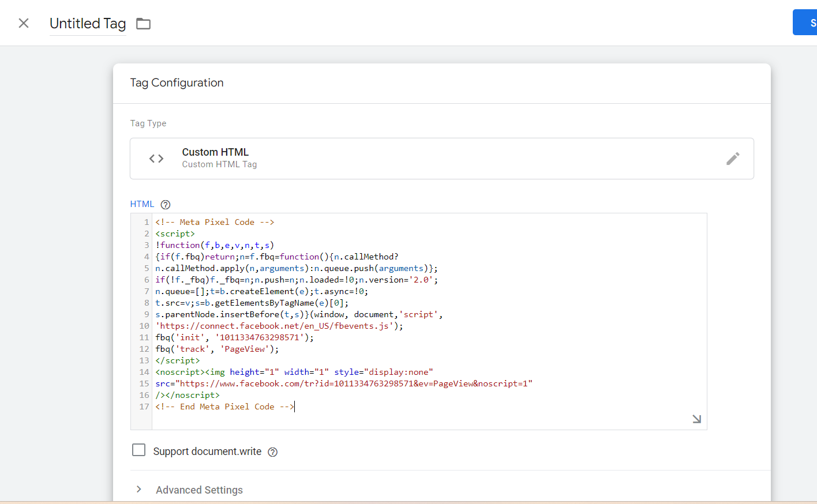Click the Custom HTML Tag subtitle
The image size is (817, 504).
point(220,164)
